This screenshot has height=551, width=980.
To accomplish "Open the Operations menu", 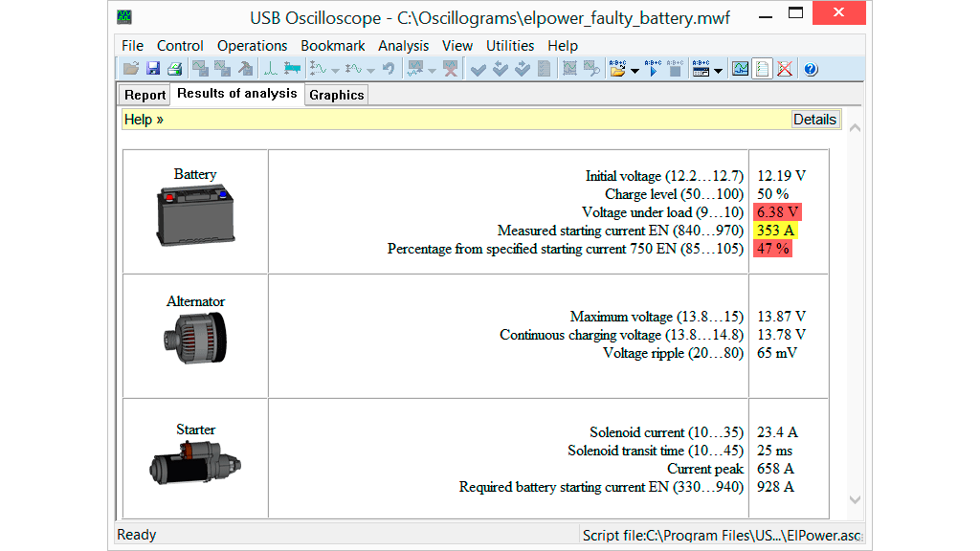I will (x=252, y=46).
